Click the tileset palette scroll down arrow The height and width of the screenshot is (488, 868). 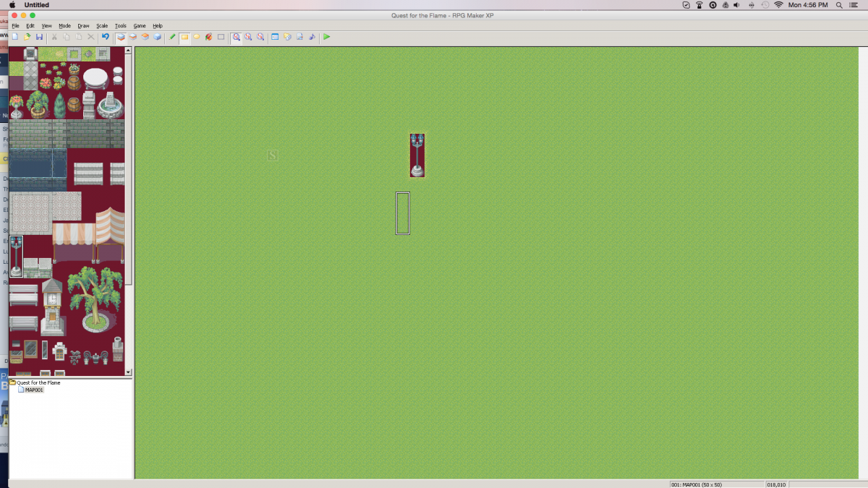(x=129, y=372)
